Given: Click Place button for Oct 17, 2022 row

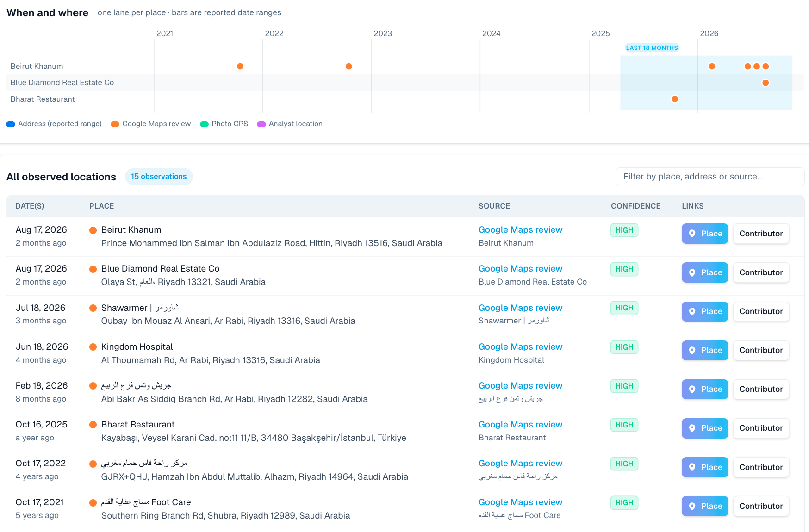Looking at the screenshot, I should [x=705, y=467].
